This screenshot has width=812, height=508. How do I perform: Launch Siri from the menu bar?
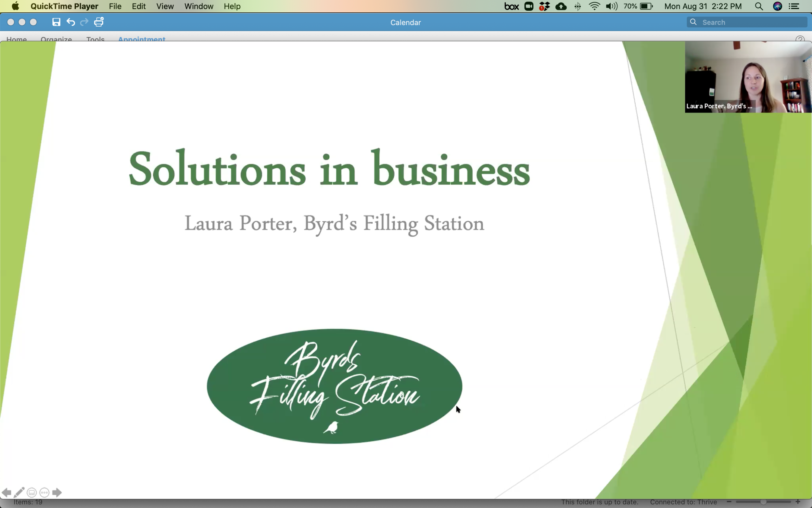coord(778,7)
